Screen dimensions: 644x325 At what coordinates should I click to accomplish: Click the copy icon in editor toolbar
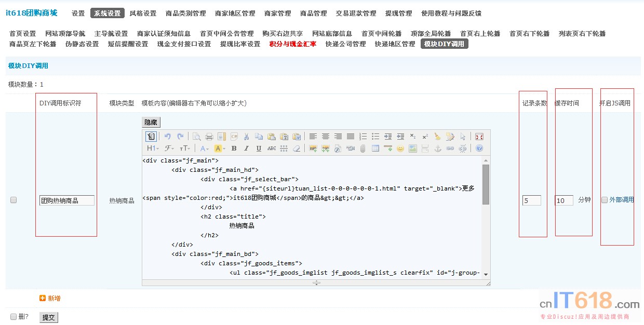click(x=259, y=137)
